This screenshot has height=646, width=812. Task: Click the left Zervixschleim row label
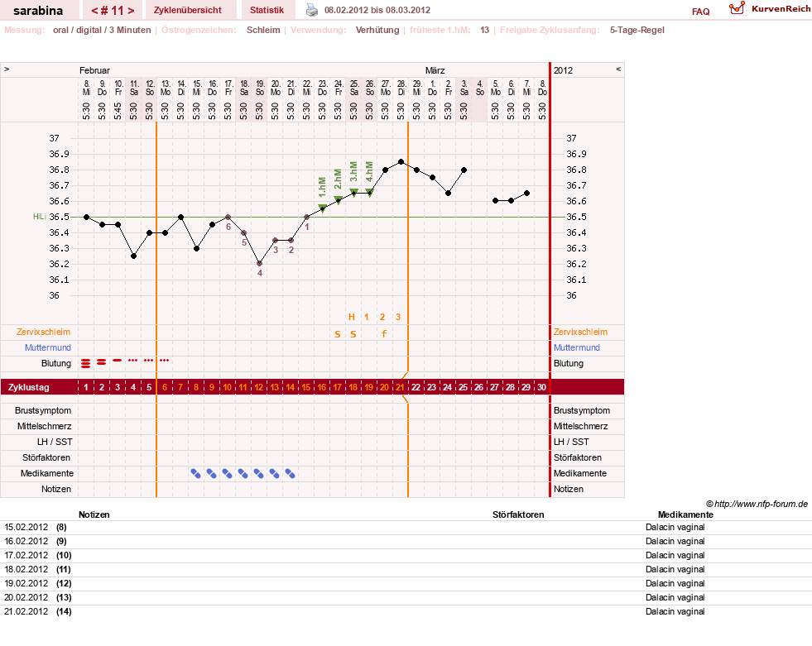coord(44,332)
